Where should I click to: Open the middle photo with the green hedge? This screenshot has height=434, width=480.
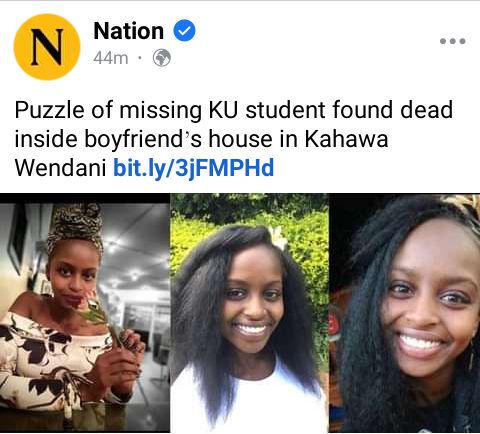point(249,313)
